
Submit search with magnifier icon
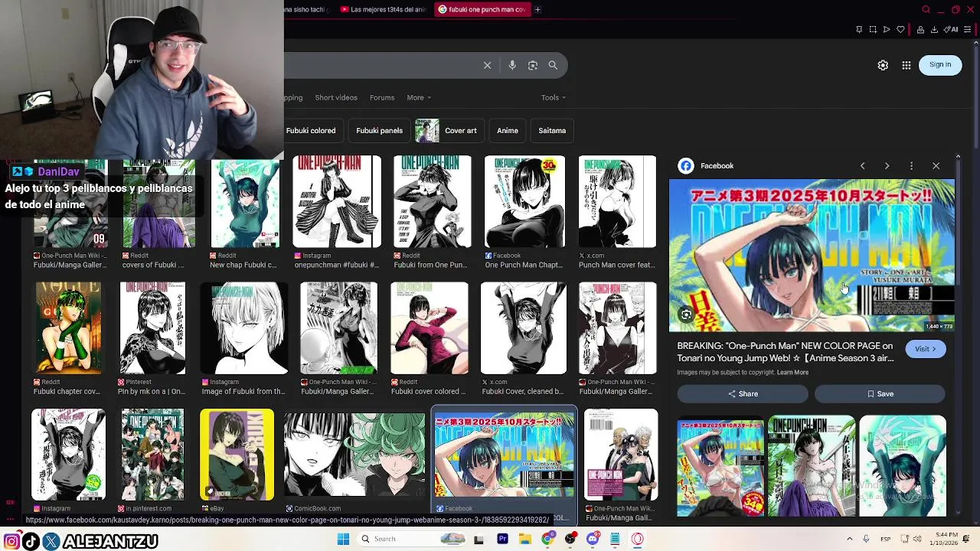(553, 65)
